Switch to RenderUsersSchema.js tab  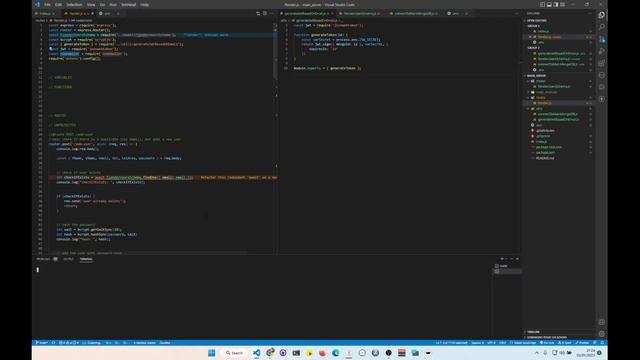tap(361, 13)
